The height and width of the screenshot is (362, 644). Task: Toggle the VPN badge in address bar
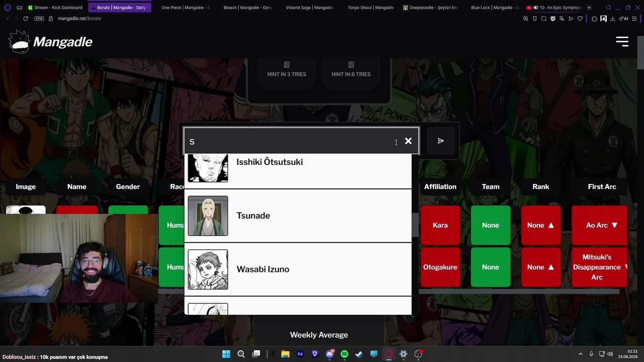point(39,19)
